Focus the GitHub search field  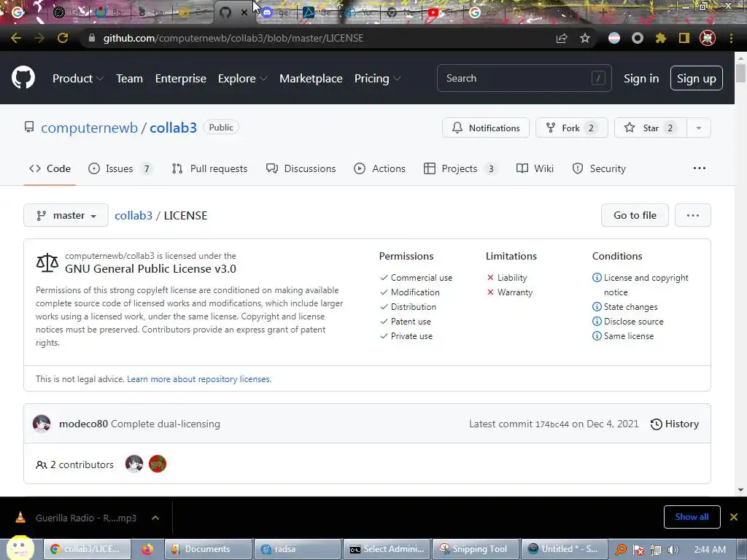524,78
